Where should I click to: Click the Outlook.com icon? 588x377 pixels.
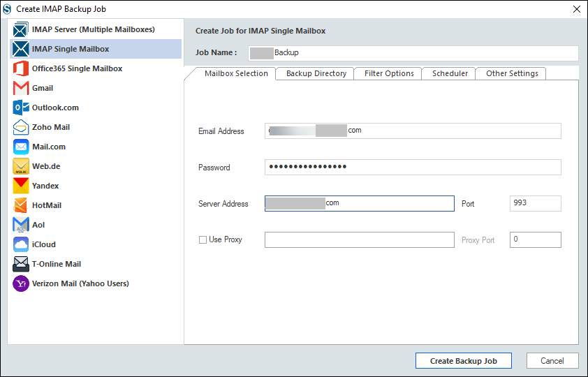[21, 108]
